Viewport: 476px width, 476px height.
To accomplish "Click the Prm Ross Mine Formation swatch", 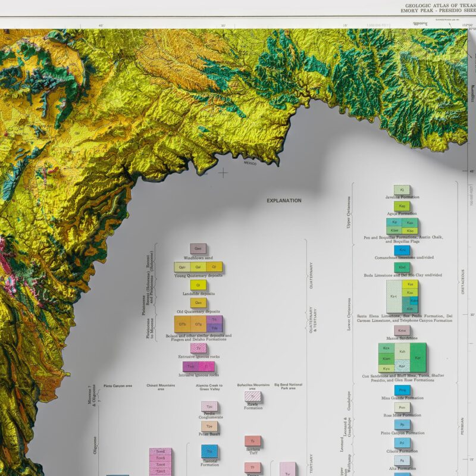I will [402, 408].
